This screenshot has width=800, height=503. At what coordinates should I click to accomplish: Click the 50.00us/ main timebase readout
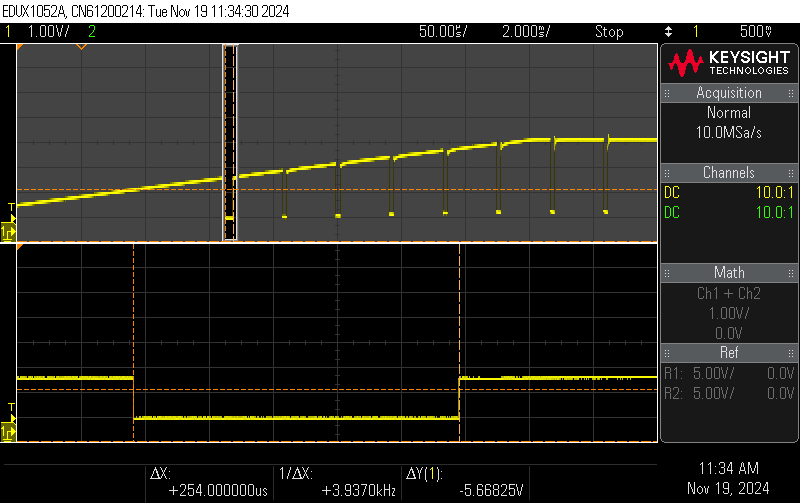click(443, 32)
